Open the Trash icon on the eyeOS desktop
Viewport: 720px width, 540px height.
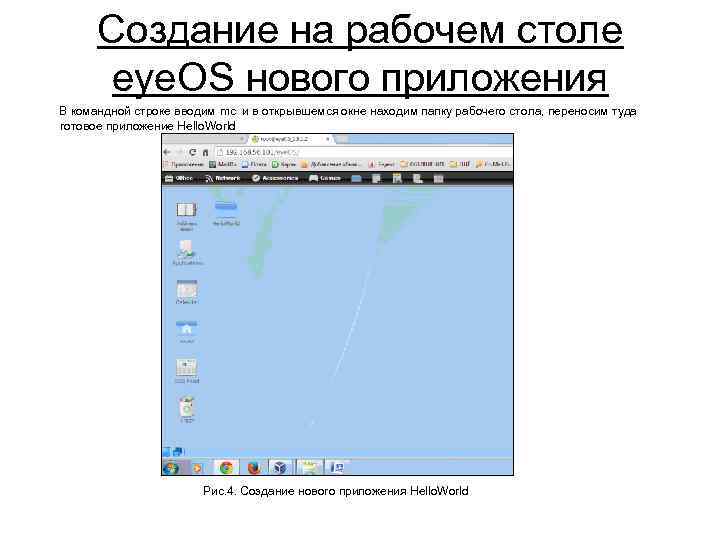coord(187,410)
